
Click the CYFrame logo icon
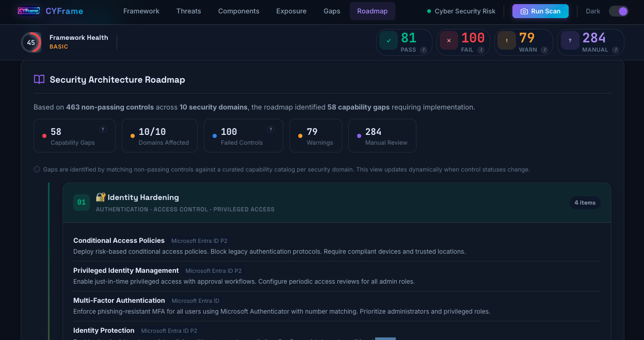[29, 10]
